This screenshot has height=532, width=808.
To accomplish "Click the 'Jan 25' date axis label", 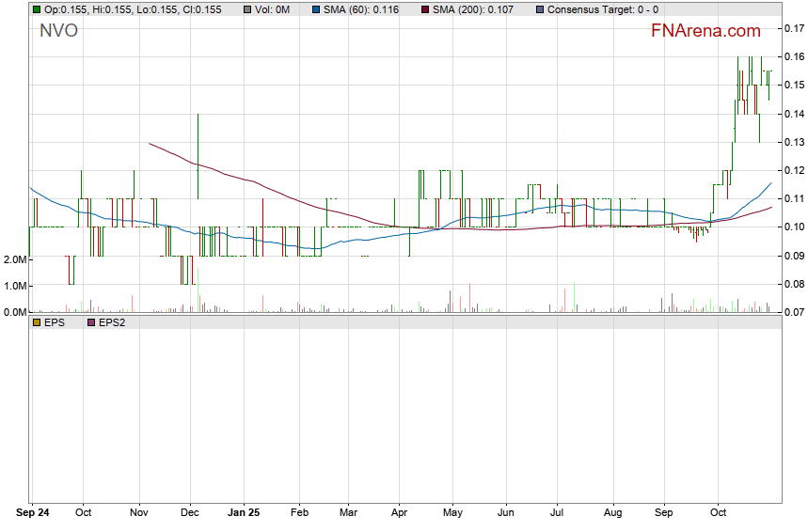I will (245, 514).
